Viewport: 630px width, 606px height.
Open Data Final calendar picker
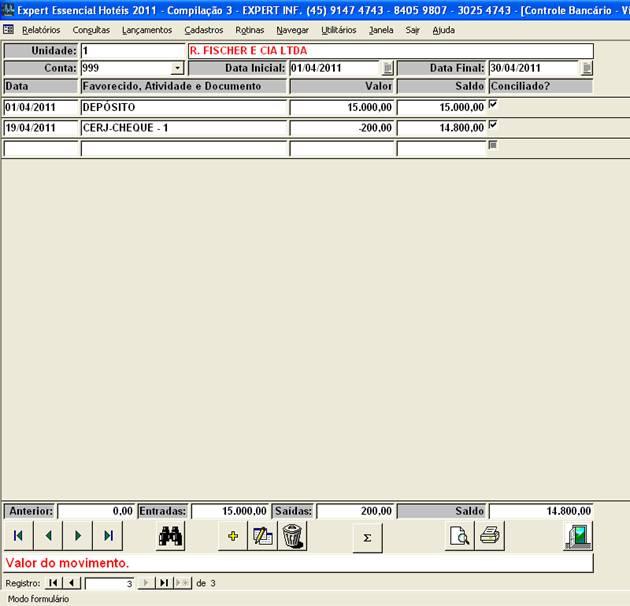586,68
